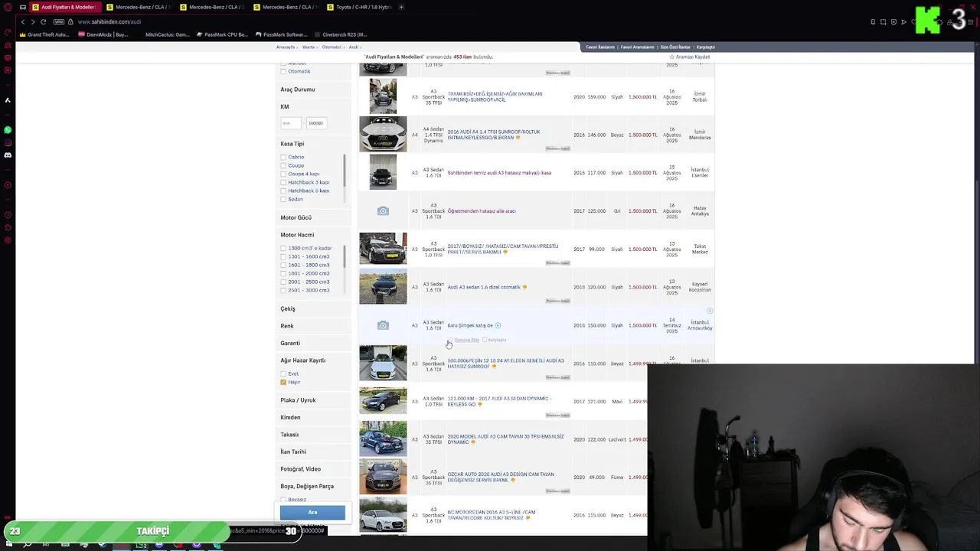Open listing 'Sahibinden temiz audi A3 hatasız makyajlı kasa'

[499, 173]
